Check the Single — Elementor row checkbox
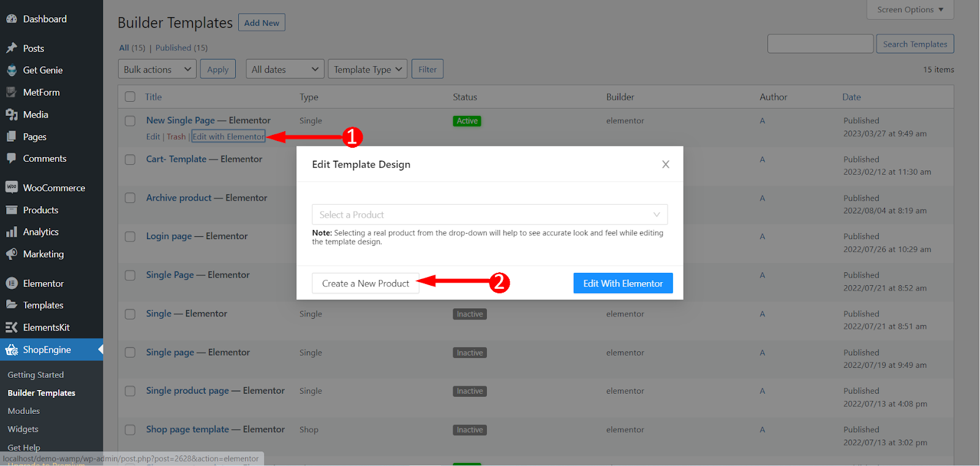980x466 pixels. coord(130,314)
